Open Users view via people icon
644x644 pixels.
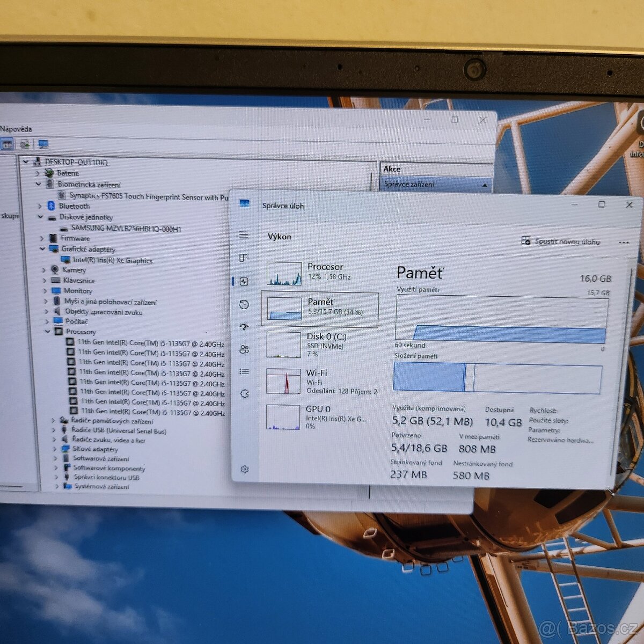pyautogui.click(x=245, y=349)
